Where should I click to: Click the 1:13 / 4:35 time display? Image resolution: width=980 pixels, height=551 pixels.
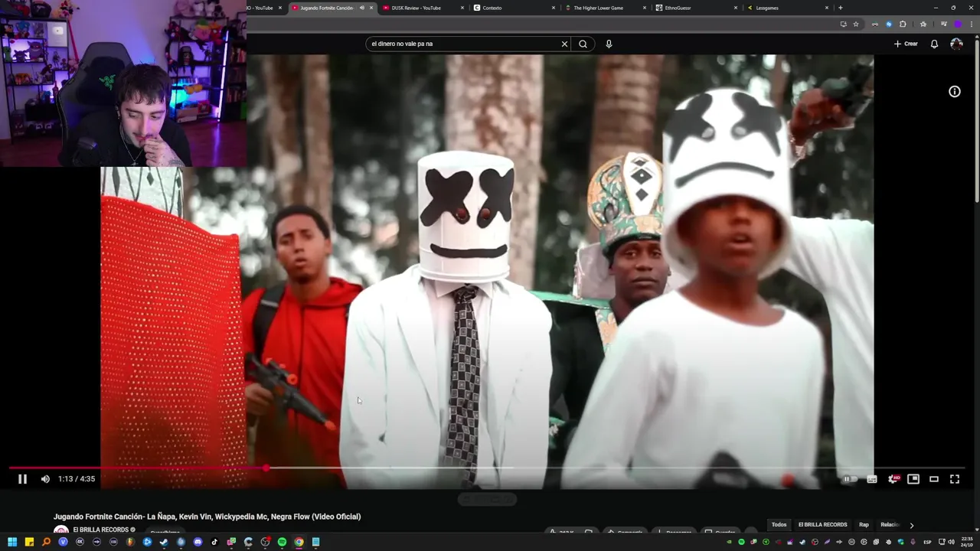coord(77,479)
